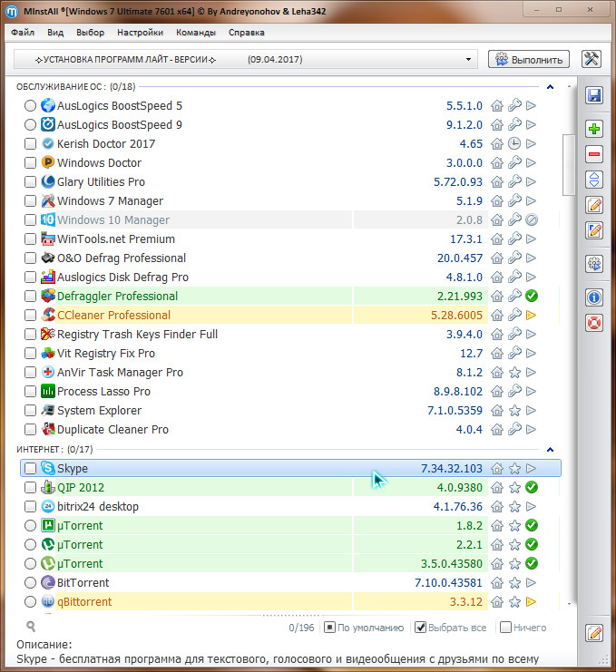This screenshot has width=616, height=672.
Task: Select the µTorrent 3.5.0.43580 radio button
Action: click(30, 563)
